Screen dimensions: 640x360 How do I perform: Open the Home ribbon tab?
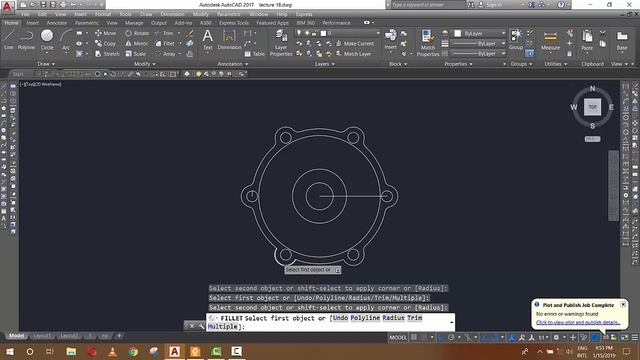[11, 23]
